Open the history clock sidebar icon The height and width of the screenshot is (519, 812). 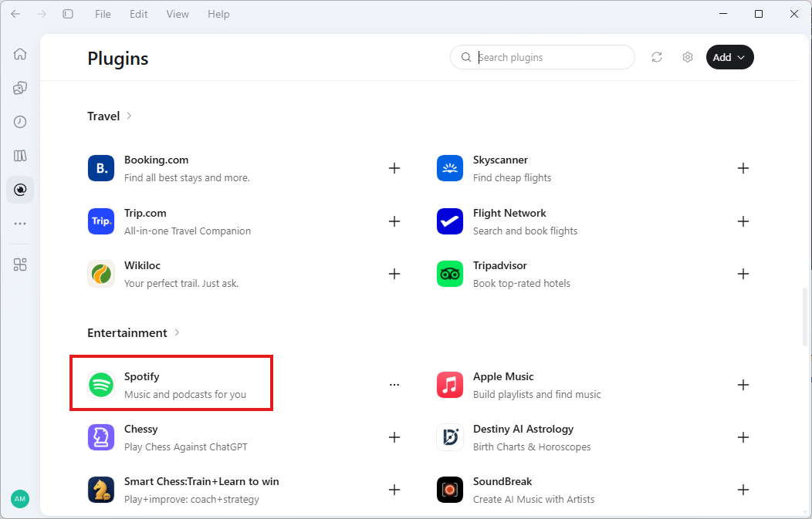click(x=20, y=122)
